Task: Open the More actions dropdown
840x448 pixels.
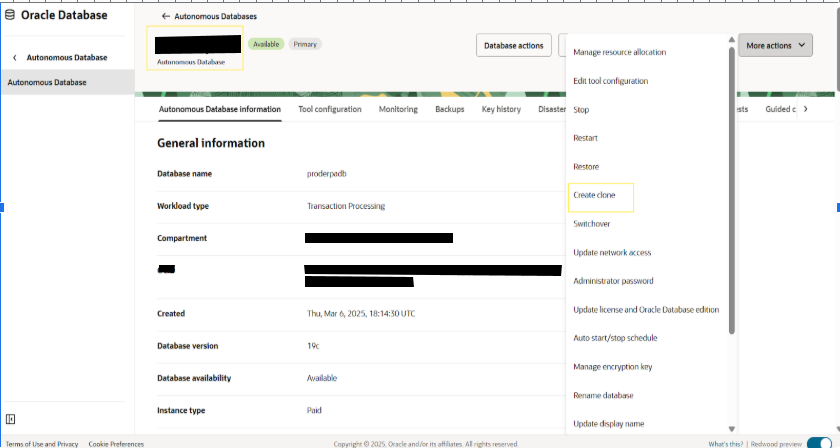Action: 775,46
